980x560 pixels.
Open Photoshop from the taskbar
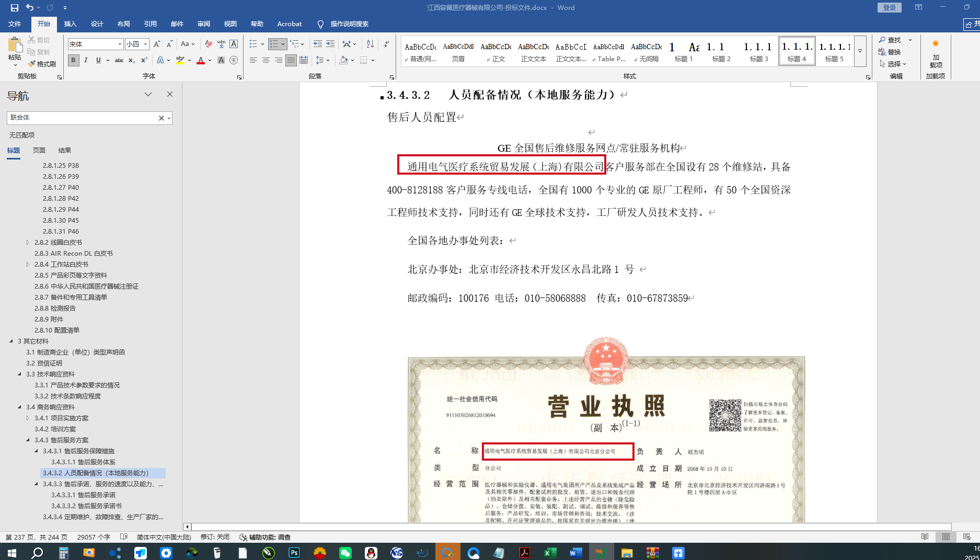click(x=294, y=552)
